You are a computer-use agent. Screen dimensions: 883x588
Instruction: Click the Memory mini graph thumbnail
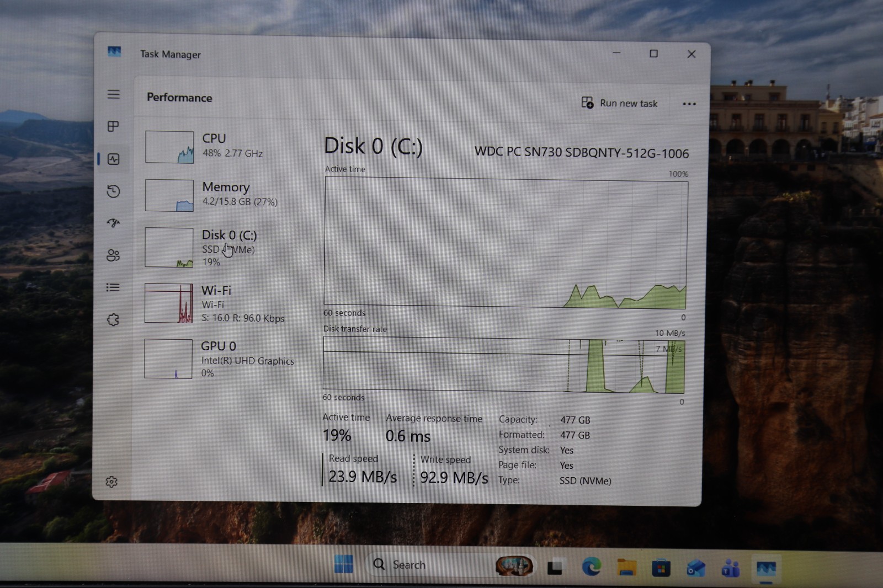tap(169, 195)
